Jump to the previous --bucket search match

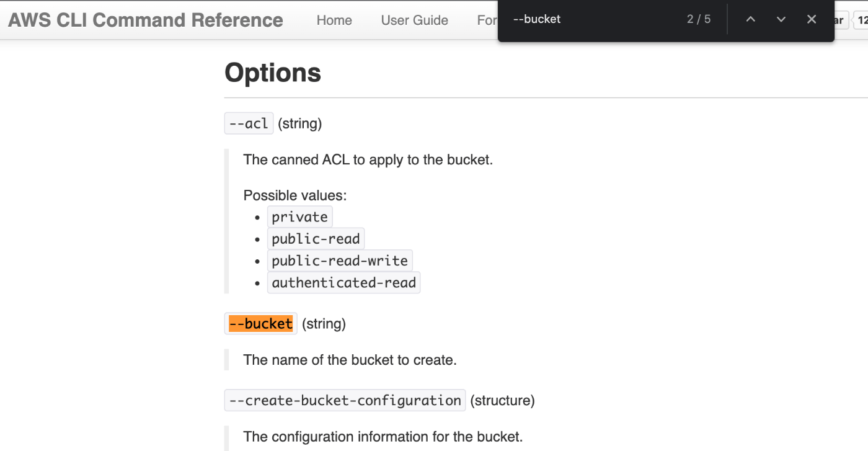(x=750, y=19)
